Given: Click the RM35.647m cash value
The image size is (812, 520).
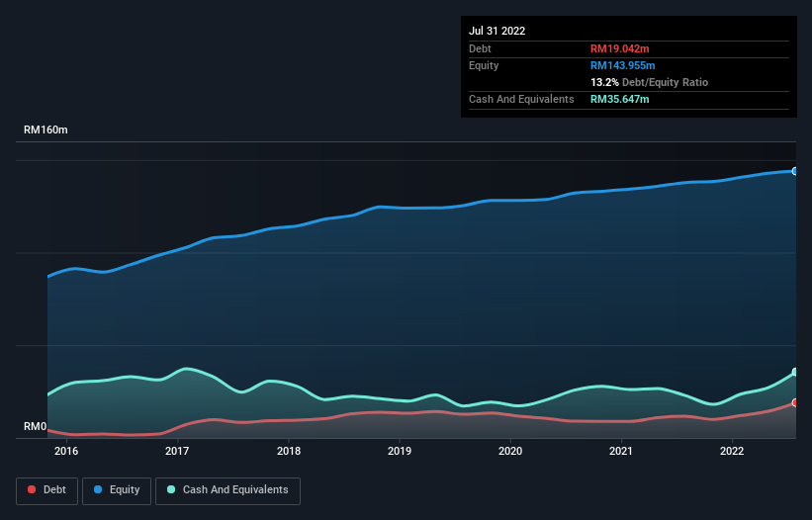Looking at the screenshot, I should pos(620,99).
